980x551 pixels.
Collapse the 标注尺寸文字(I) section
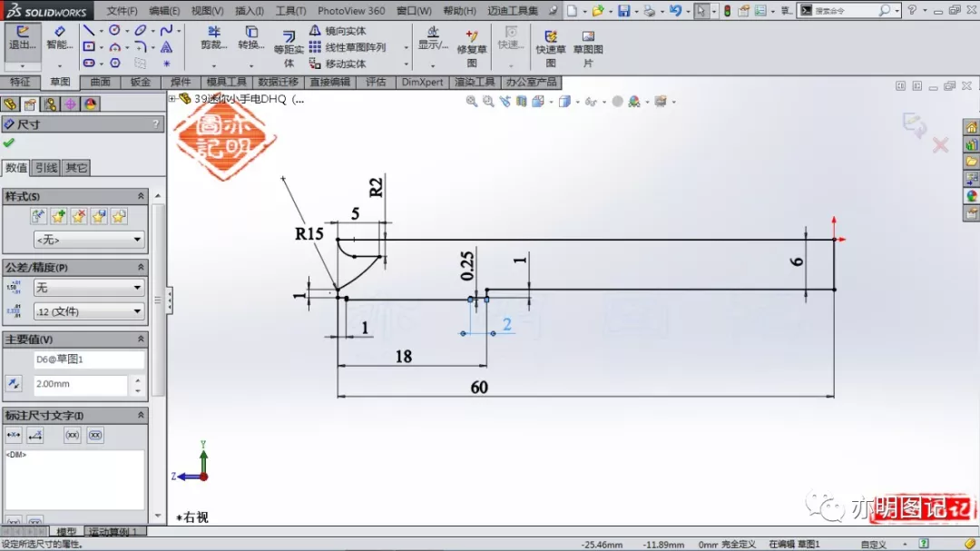coord(141,415)
